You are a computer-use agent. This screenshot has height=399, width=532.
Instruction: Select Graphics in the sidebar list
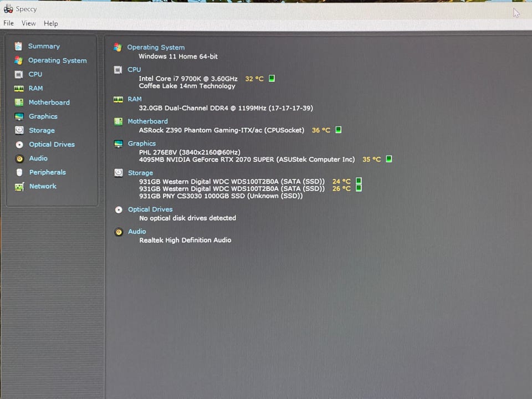tap(43, 116)
